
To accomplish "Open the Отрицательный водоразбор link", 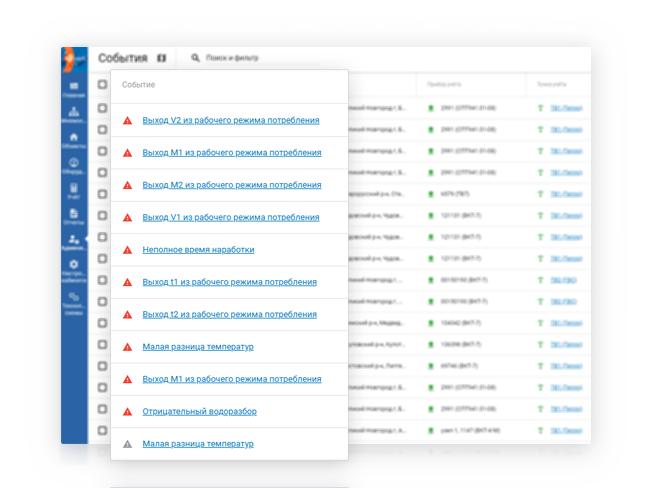I will tap(199, 411).
